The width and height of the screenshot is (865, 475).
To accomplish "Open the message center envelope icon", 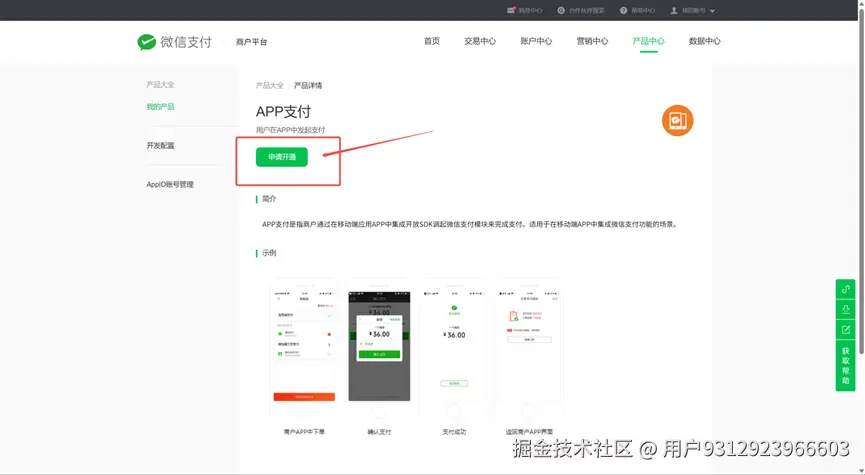I will pos(511,10).
